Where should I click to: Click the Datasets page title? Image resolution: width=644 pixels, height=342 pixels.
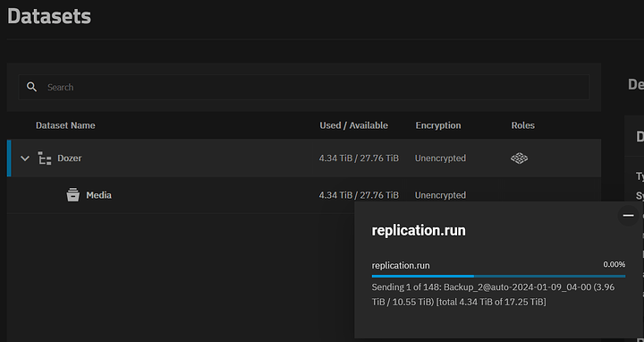point(49,16)
